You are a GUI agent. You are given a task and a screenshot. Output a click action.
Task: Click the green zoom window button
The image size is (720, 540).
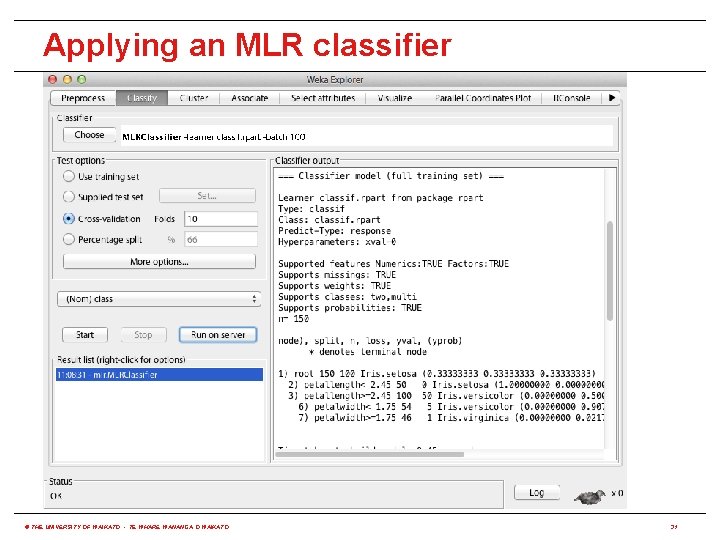(x=82, y=79)
